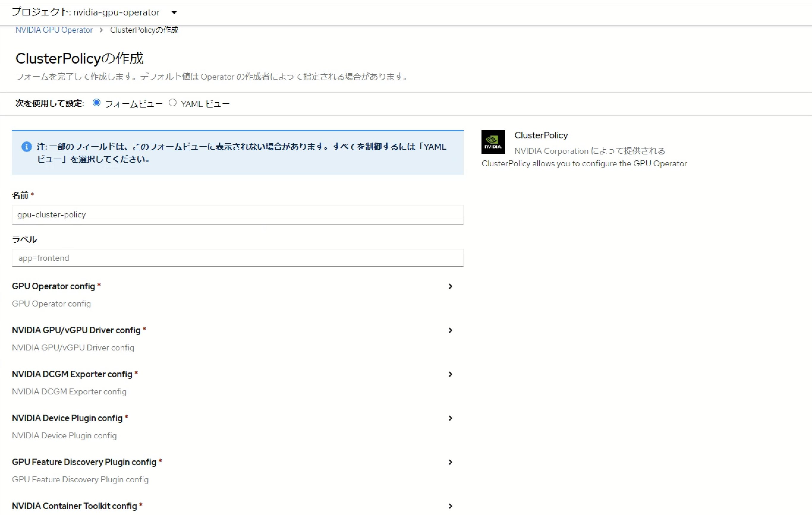Focus the 名前 field with gpu-cluster-policy
Viewport: 812px width, 515px height.
pos(237,215)
